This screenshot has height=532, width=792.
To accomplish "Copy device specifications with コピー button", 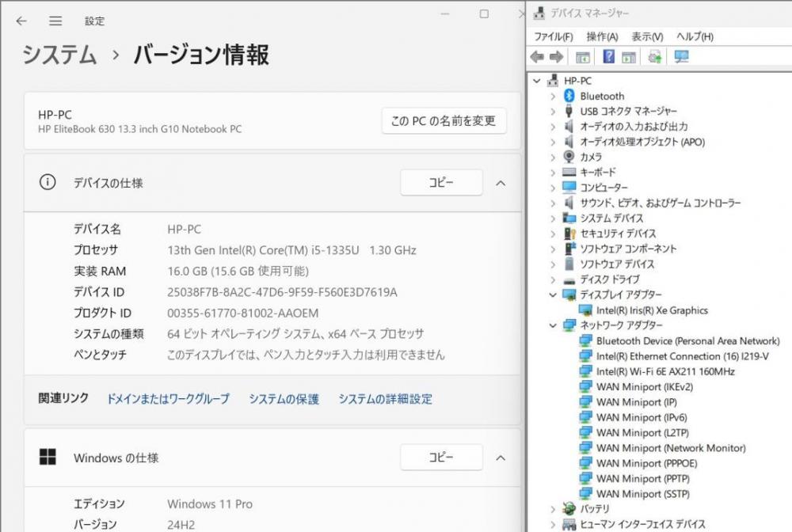I will [x=441, y=182].
